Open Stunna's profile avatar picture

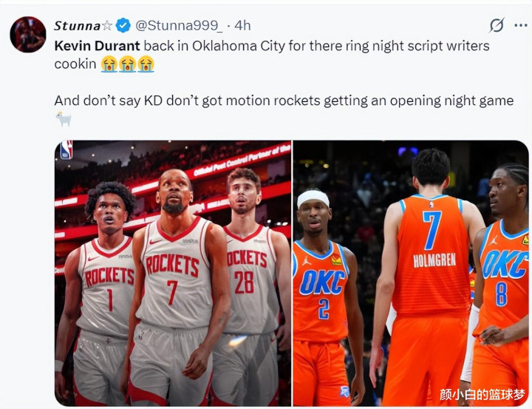click(x=28, y=34)
